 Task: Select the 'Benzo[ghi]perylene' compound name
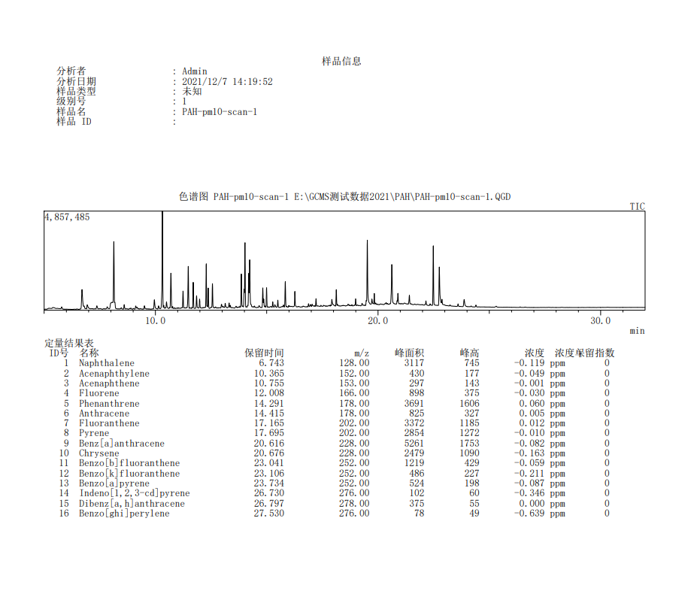(x=125, y=513)
